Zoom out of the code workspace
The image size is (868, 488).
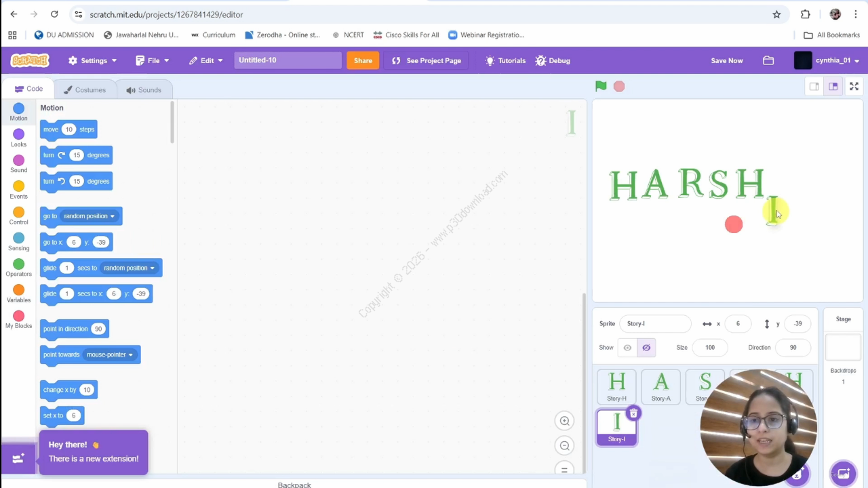564,445
